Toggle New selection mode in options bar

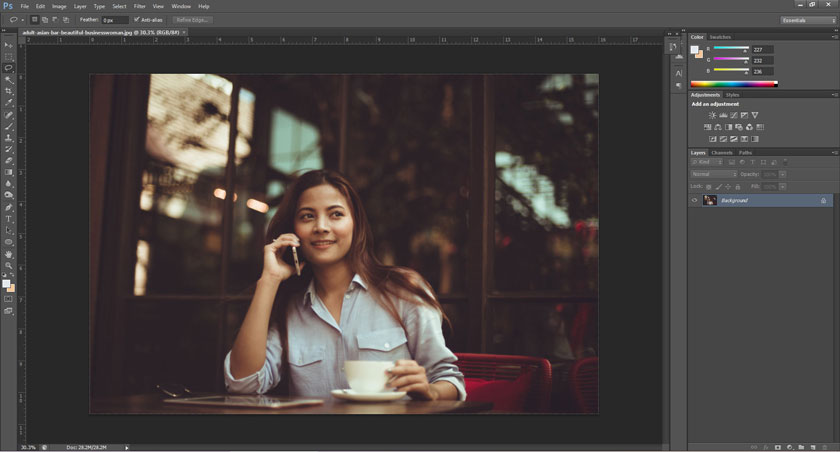[34, 20]
